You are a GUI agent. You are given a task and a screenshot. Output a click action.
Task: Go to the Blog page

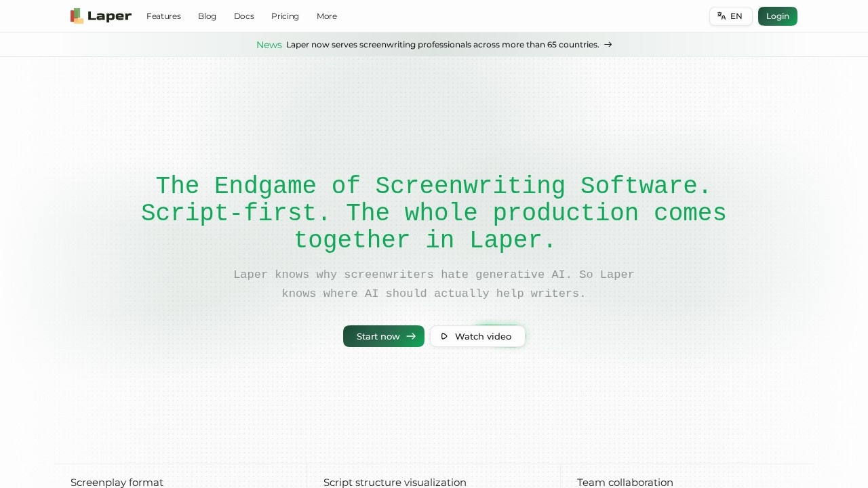(x=207, y=16)
